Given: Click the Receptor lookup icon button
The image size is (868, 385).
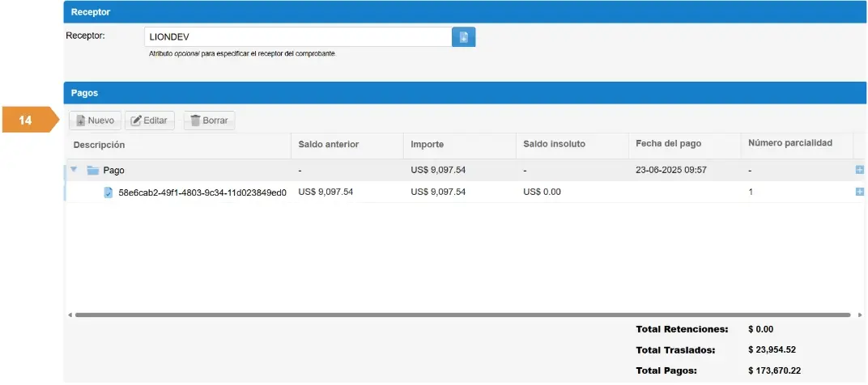Looking at the screenshot, I should [x=463, y=37].
